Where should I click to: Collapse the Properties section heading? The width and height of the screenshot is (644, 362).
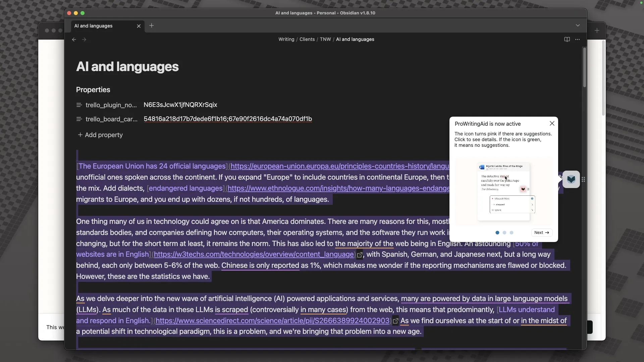tap(93, 90)
